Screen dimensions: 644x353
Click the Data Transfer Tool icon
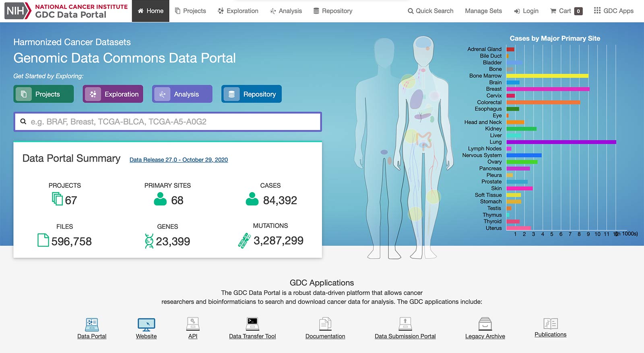(x=252, y=324)
